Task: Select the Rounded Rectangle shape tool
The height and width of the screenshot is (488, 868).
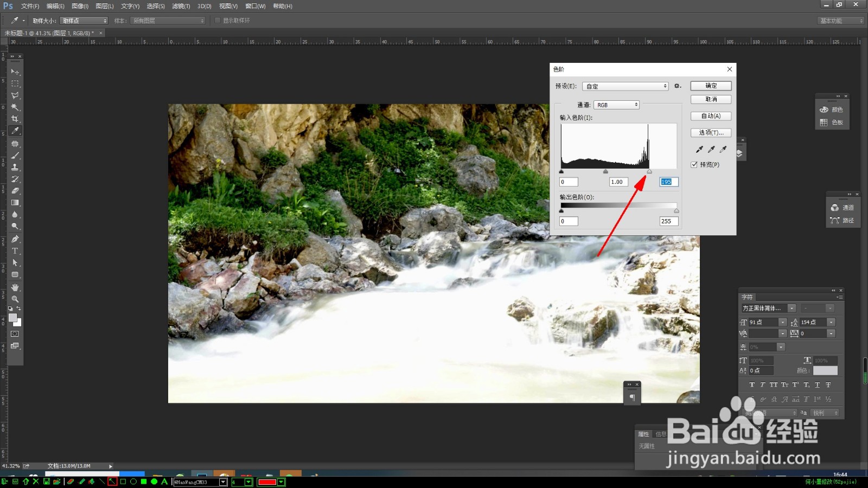Action: [15, 275]
